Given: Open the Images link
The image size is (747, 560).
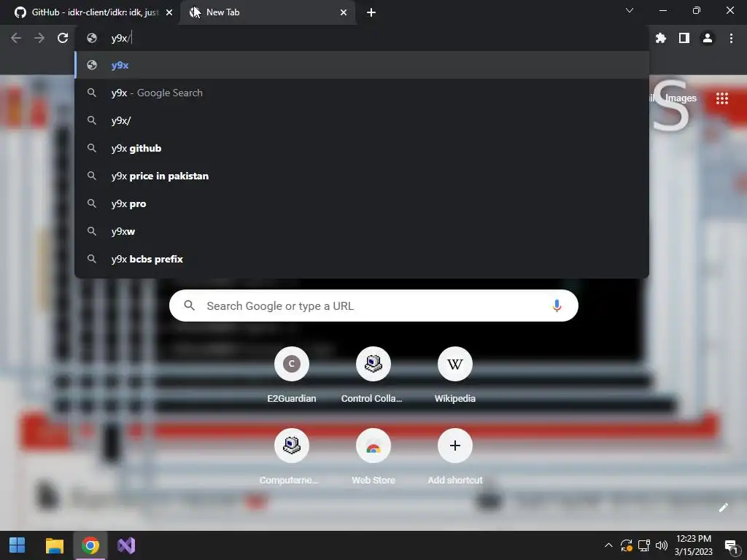Looking at the screenshot, I should click(x=681, y=98).
